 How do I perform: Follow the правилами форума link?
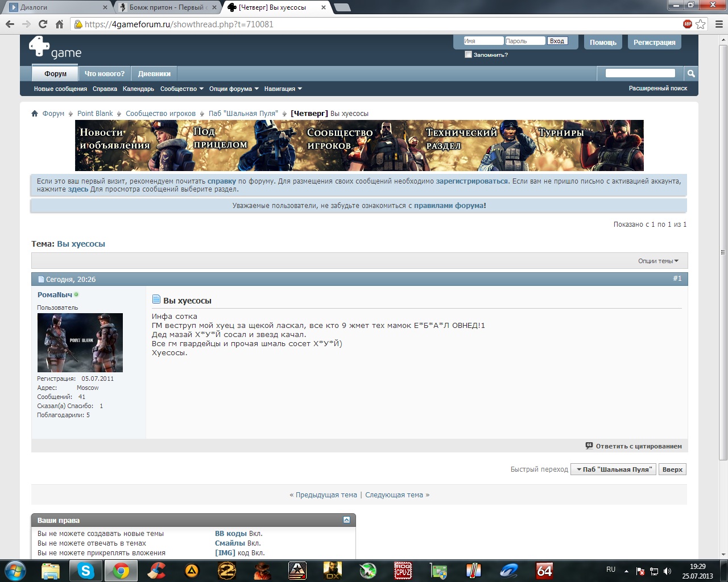point(449,206)
